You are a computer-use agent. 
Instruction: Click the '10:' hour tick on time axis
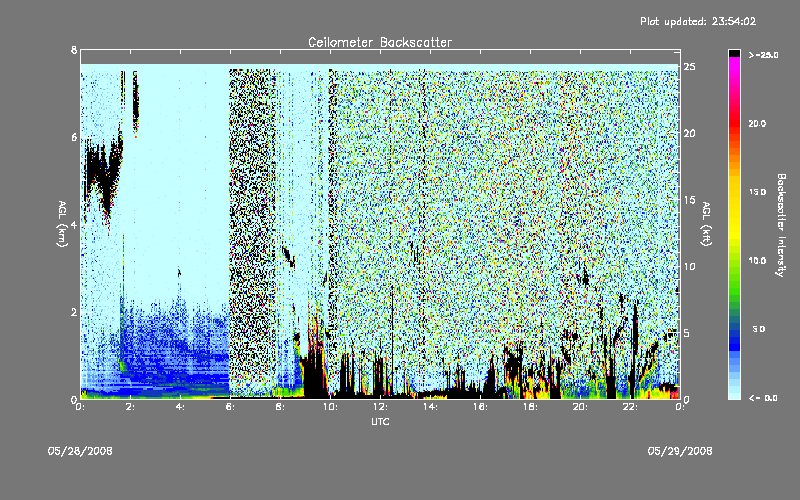click(330, 407)
